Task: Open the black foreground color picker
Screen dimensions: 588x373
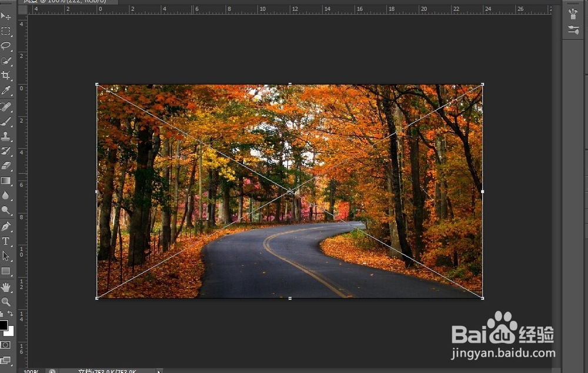Action: pos(4,325)
